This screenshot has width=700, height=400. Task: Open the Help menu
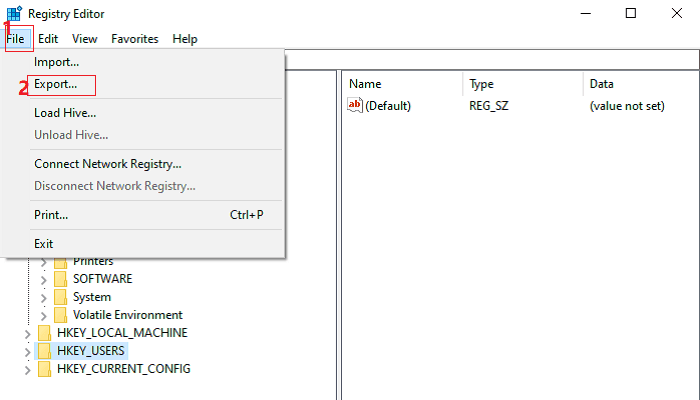(185, 39)
